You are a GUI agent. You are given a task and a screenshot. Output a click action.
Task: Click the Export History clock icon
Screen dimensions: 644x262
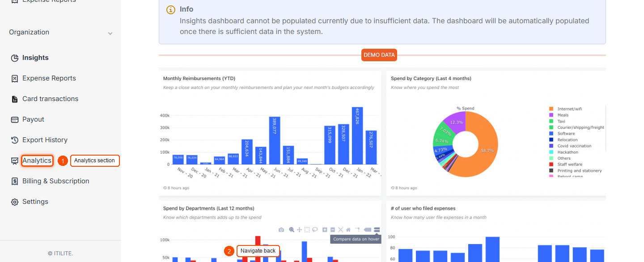15,140
